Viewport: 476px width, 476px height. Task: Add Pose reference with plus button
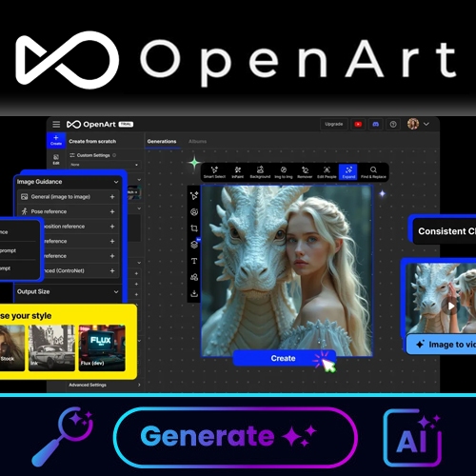coord(112,211)
